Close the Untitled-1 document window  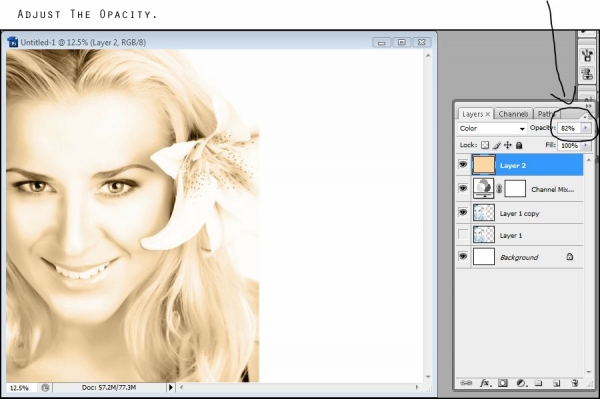coord(422,42)
